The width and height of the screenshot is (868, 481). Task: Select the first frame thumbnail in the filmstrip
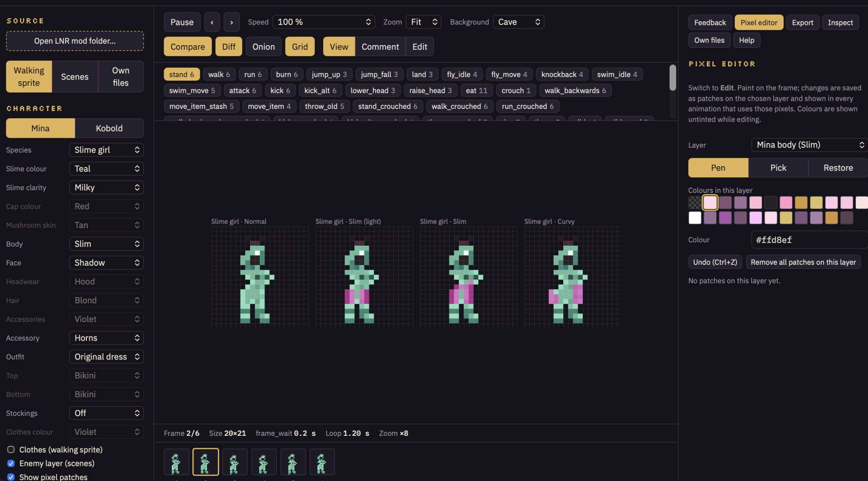coord(176,462)
